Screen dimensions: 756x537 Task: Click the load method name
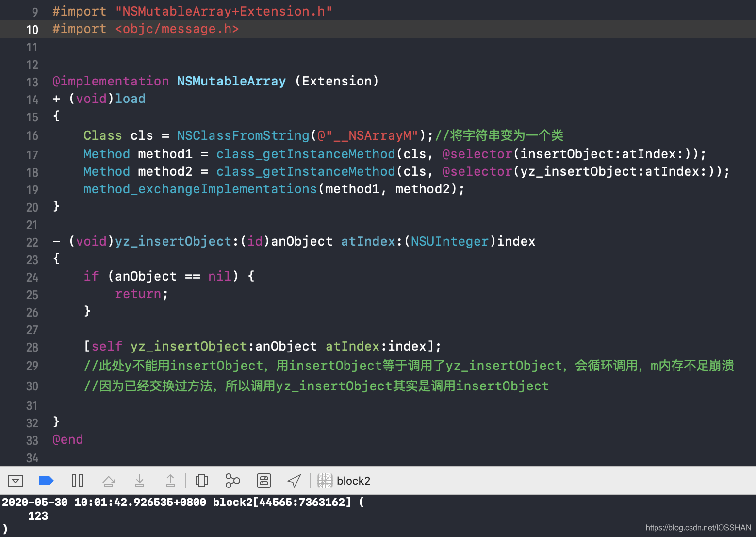(x=130, y=99)
